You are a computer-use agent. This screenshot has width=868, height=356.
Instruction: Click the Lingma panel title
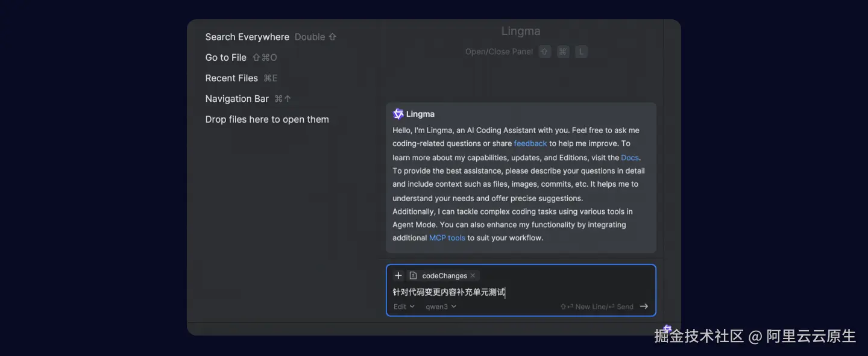click(521, 31)
